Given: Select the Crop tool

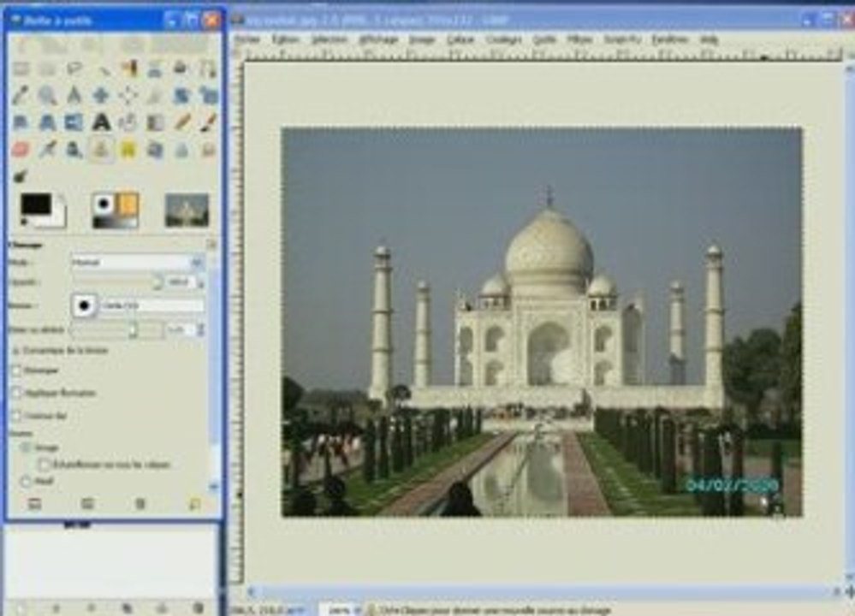Looking at the screenshot, I should pyautogui.click(x=155, y=96).
